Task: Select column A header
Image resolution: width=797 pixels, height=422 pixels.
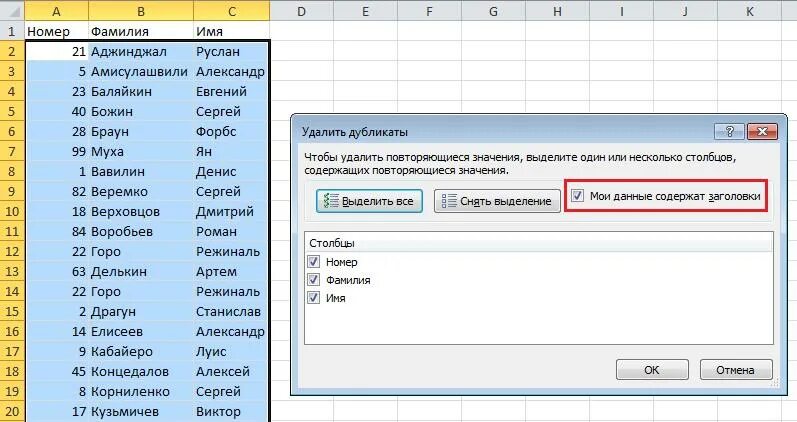Action: click(56, 11)
